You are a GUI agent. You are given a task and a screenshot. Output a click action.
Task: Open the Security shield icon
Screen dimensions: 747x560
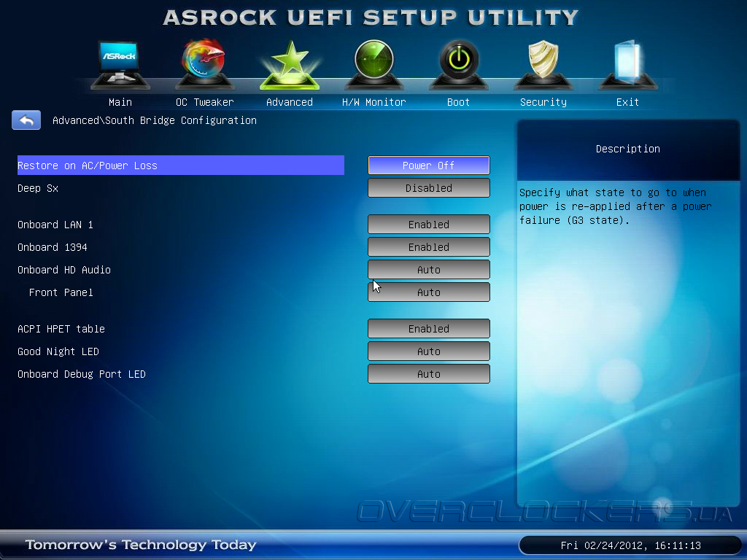tap(543, 65)
